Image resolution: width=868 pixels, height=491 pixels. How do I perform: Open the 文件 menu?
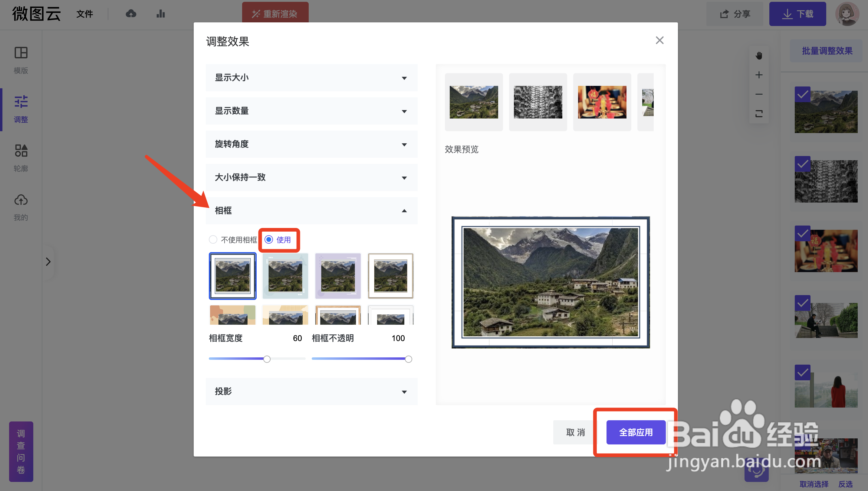click(x=84, y=14)
